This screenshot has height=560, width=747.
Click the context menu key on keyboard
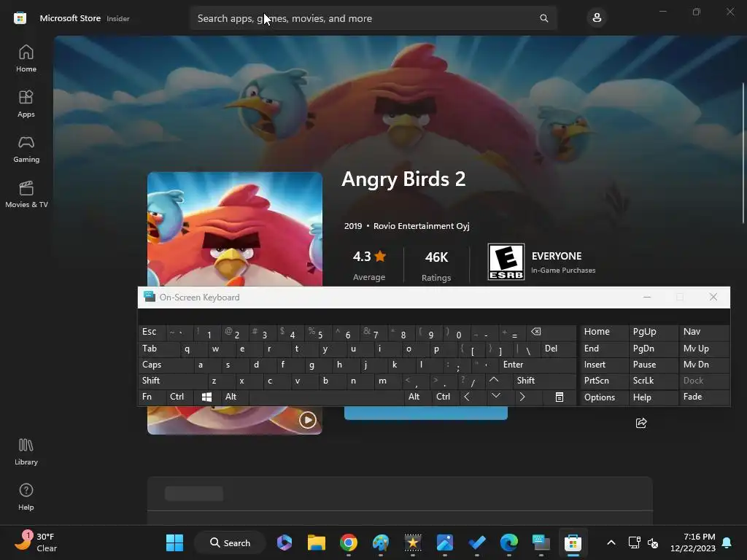(560, 397)
